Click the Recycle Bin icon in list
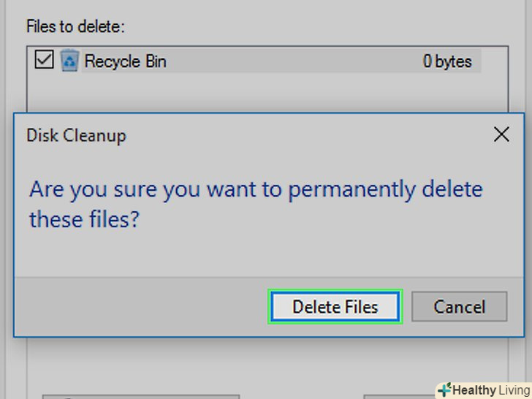Viewport: 532px width, 399px height. coord(69,61)
